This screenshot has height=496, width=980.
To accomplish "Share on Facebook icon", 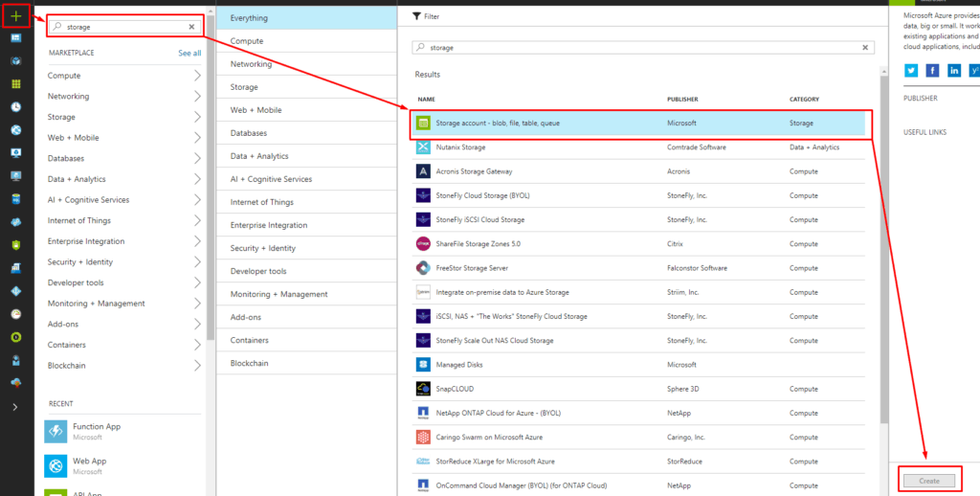I will pos(932,71).
